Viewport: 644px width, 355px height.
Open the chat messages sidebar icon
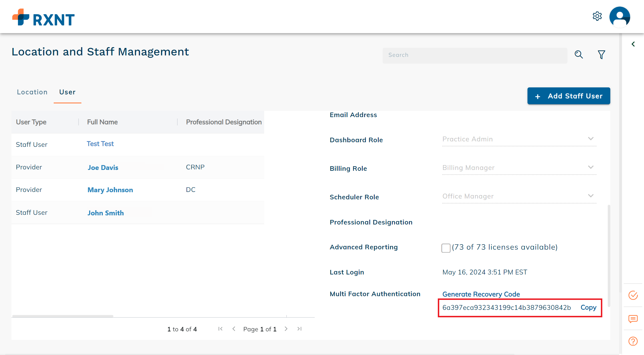(x=633, y=319)
